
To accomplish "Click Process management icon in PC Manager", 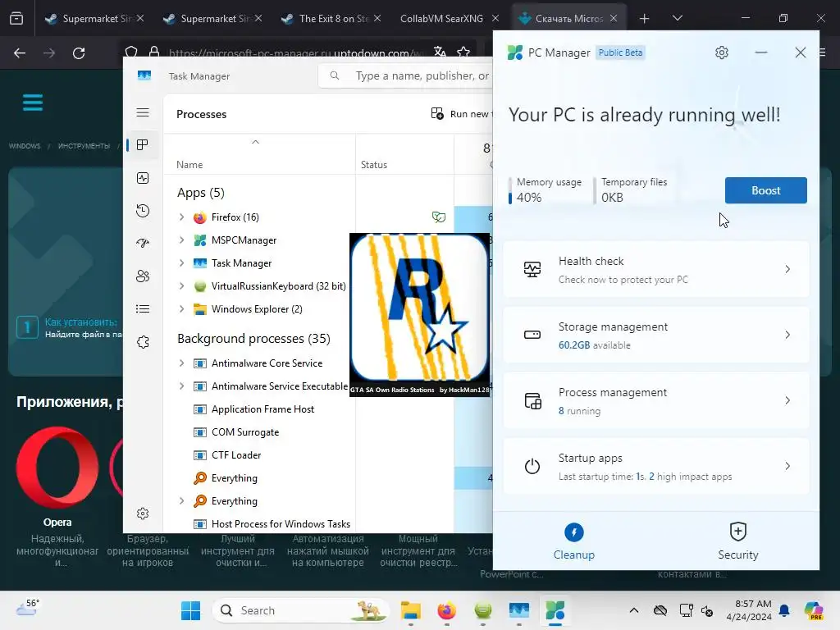I will (x=532, y=400).
